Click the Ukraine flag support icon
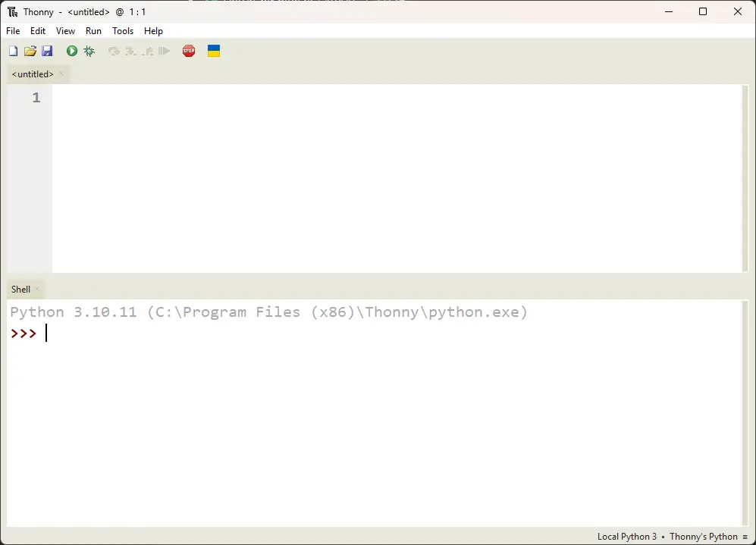756x545 pixels. [x=214, y=51]
